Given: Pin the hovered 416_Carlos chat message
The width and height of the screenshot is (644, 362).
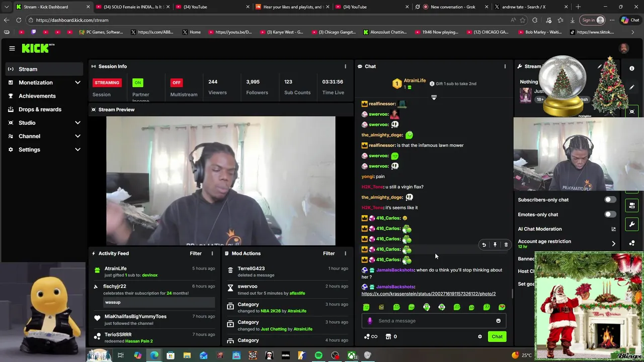Looking at the screenshot, I should pyautogui.click(x=495, y=245).
